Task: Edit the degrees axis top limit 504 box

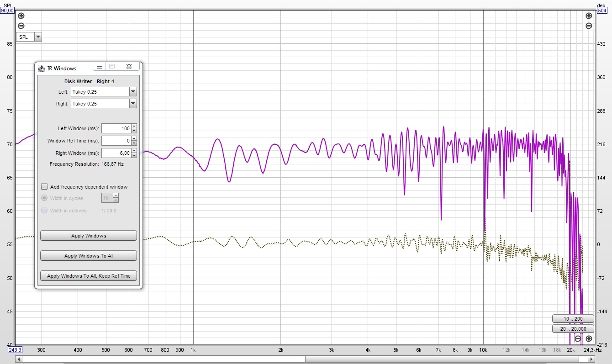Action: (x=602, y=11)
